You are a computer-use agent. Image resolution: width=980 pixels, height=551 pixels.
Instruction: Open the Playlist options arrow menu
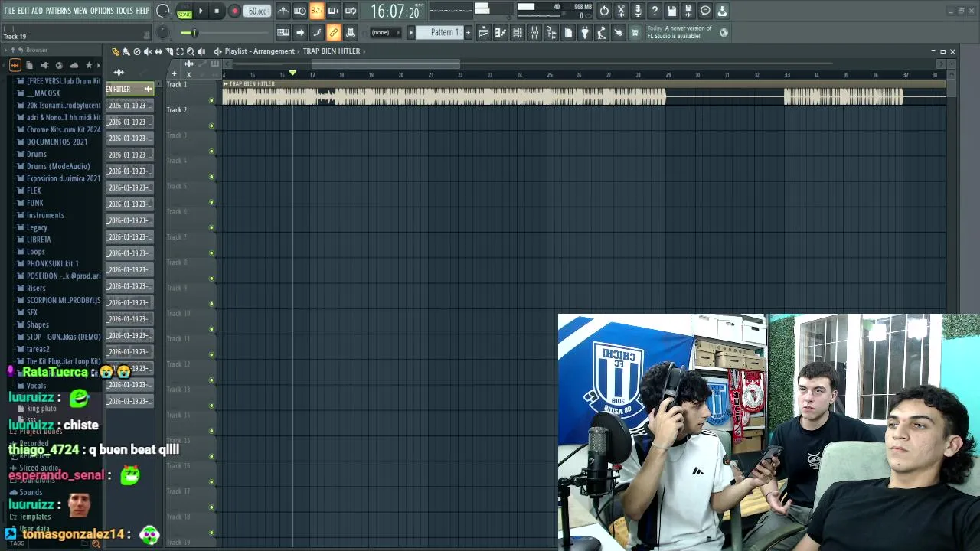click(217, 51)
